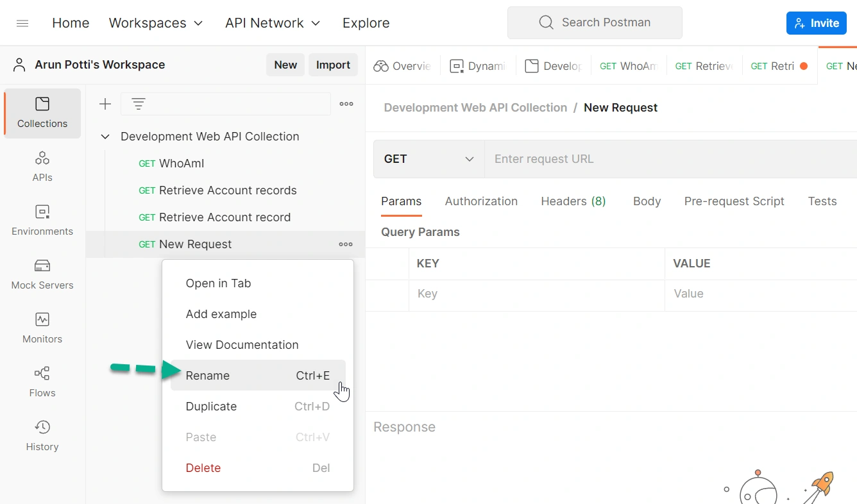This screenshot has height=504, width=857.
Task: Open the Collections sidebar panel
Action: point(42,113)
